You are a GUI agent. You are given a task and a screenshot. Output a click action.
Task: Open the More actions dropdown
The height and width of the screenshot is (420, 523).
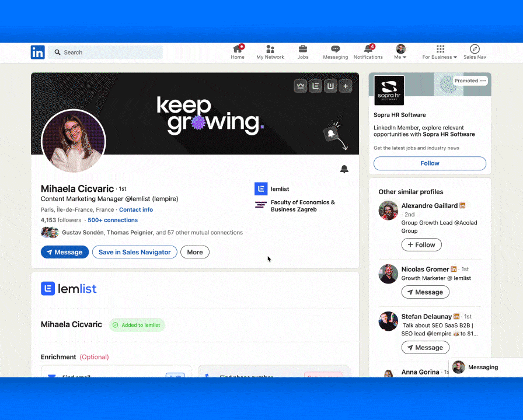click(x=194, y=252)
